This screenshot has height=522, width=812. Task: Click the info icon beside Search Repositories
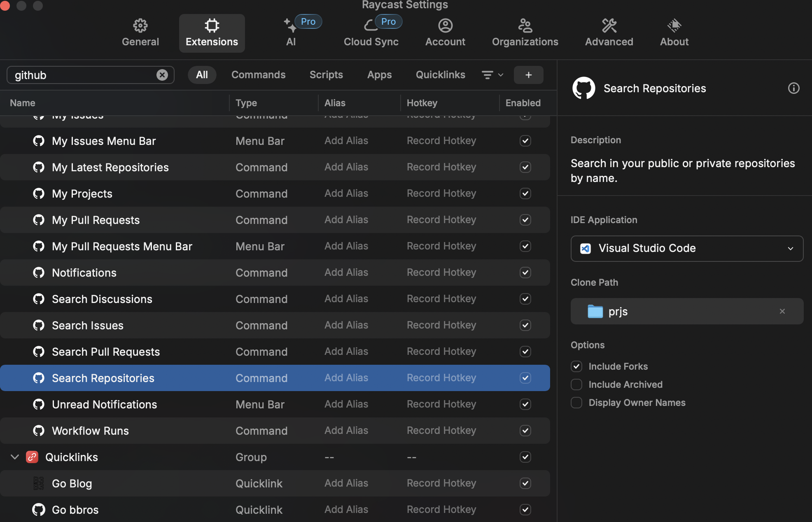coord(793,88)
